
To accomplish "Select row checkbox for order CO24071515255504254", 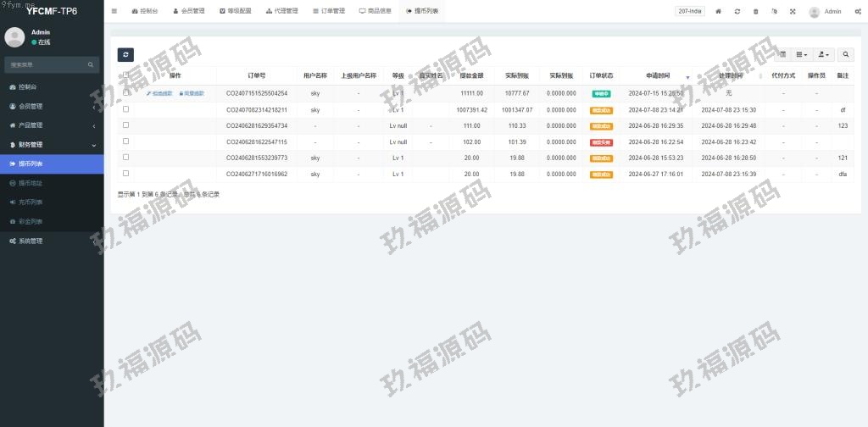I will [x=126, y=93].
